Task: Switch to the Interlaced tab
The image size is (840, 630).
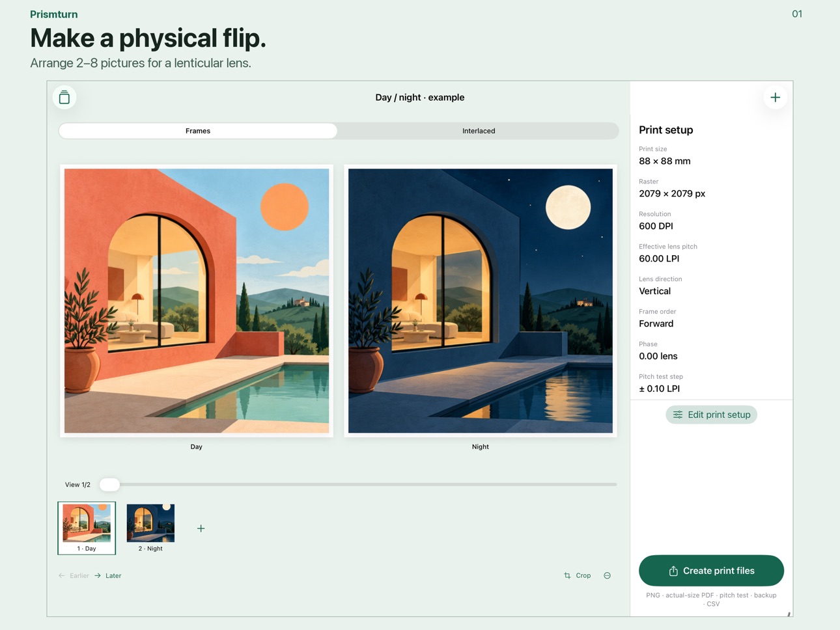Action: click(x=479, y=131)
